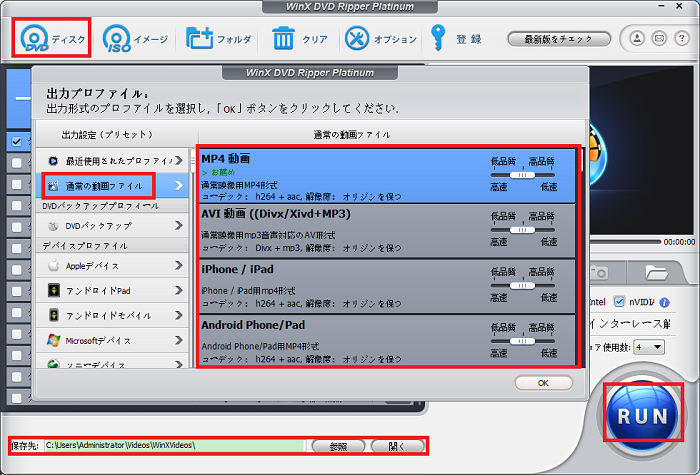Screen dimensions: 700x475
Task: Click the DVDバックアップ disc icon
Action: tap(53, 226)
